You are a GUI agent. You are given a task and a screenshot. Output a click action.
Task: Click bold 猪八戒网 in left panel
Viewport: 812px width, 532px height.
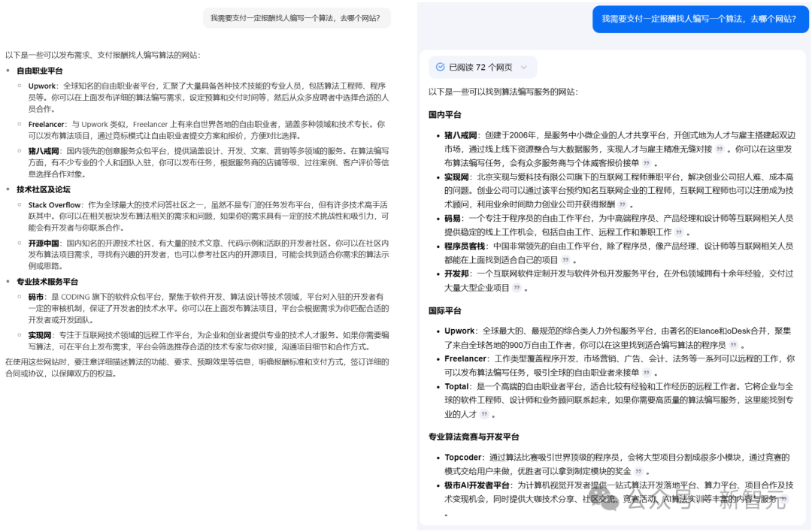click(x=44, y=151)
